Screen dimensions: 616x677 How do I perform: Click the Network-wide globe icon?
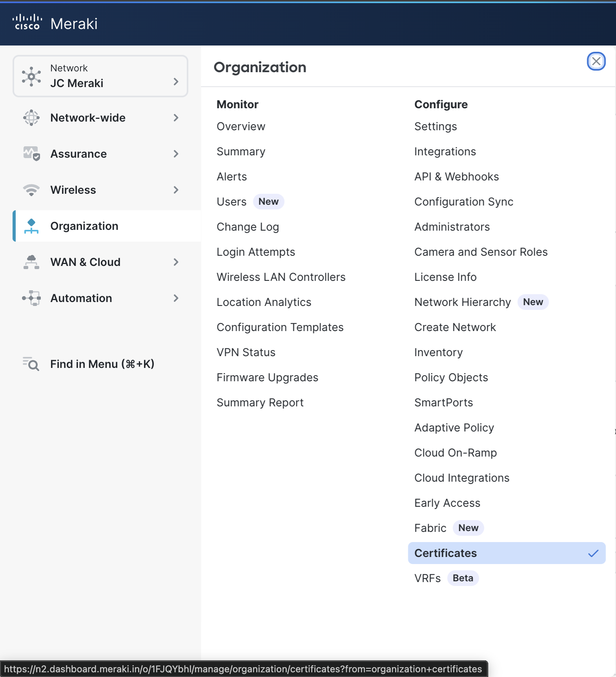(31, 118)
